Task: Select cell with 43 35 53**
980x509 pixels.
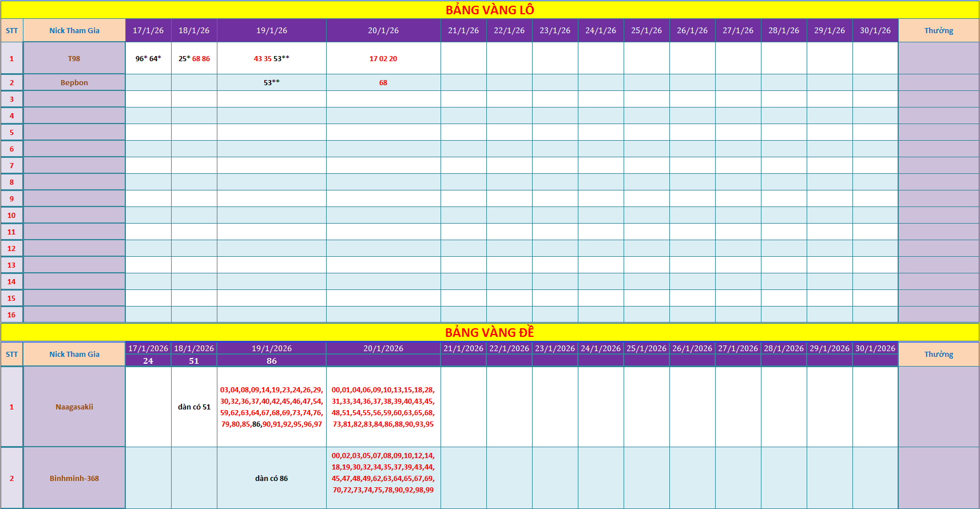Action: [x=272, y=58]
